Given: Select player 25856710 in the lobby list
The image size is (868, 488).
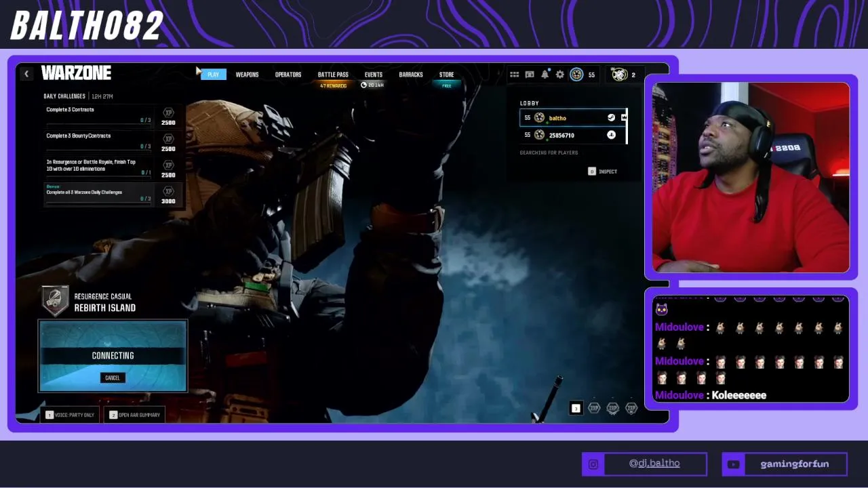Looking at the screenshot, I should [x=573, y=135].
